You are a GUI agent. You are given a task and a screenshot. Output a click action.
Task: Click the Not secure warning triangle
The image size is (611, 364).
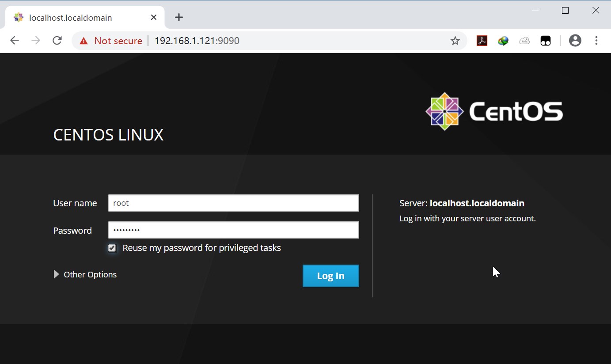tap(84, 41)
